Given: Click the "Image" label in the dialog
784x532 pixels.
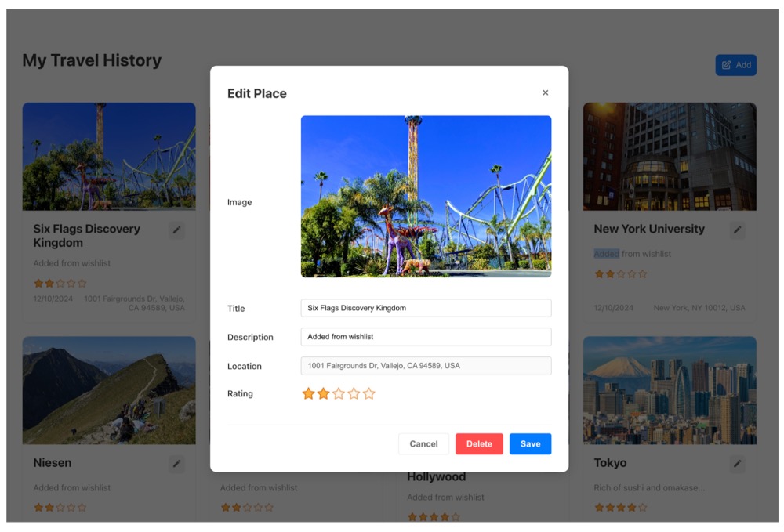Looking at the screenshot, I should 239,202.
